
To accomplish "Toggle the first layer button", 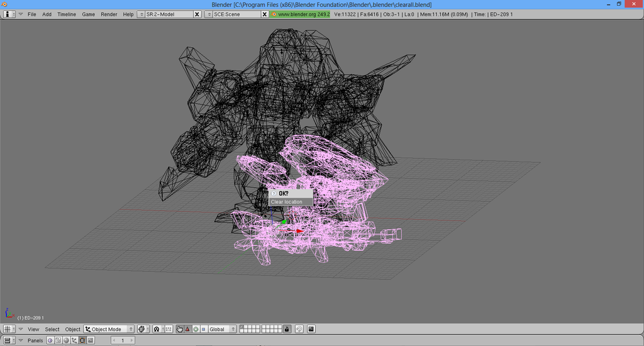I will (241, 327).
